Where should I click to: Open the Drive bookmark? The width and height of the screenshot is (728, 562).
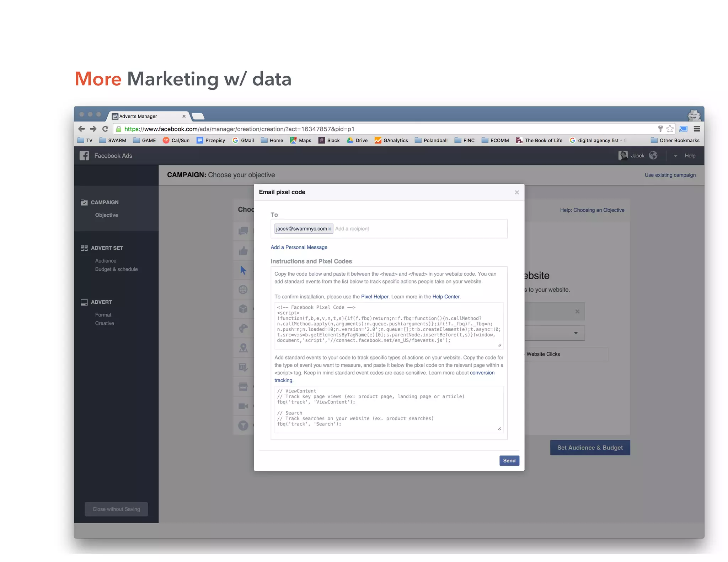click(x=357, y=140)
